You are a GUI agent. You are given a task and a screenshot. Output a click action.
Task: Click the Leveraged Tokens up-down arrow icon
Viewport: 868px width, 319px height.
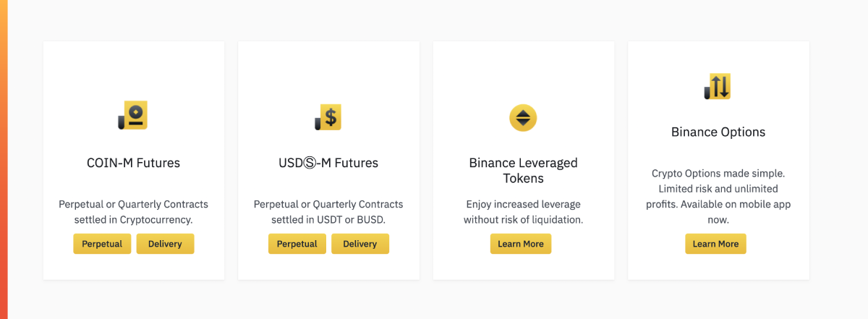523,117
